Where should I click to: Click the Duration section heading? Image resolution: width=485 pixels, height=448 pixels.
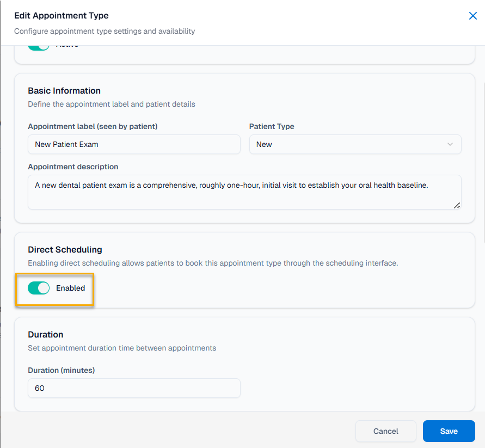tap(46, 334)
